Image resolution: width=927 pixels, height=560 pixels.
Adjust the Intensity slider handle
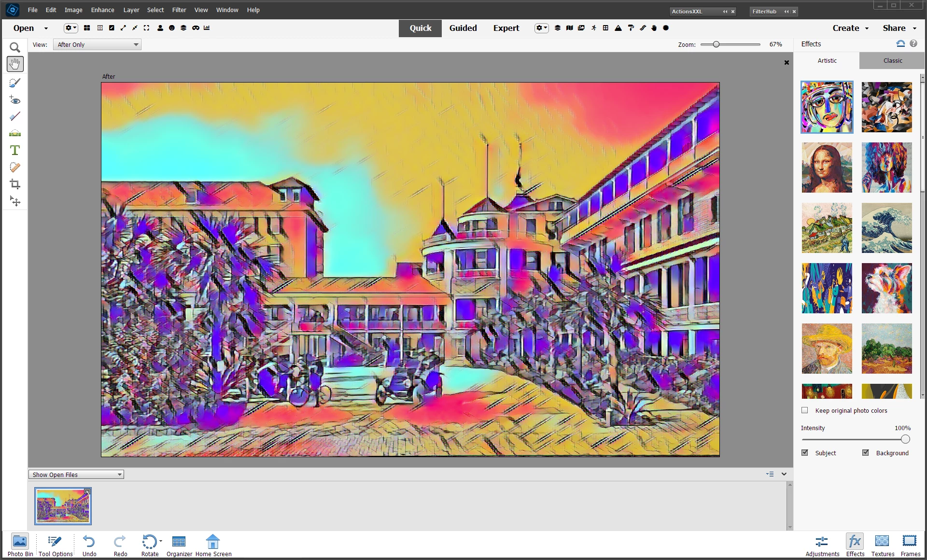(x=905, y=439)
